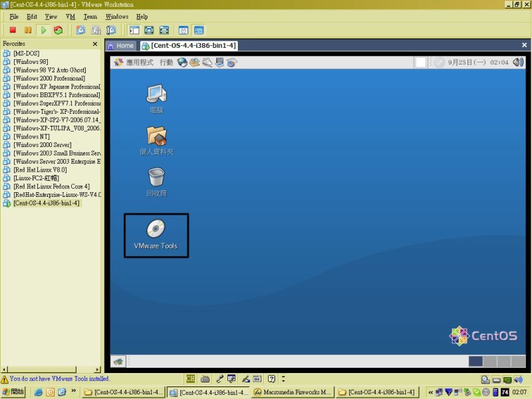Click the GNOME volume speaker icon
This screenshot has width=532, height=399.
(518, 62)
